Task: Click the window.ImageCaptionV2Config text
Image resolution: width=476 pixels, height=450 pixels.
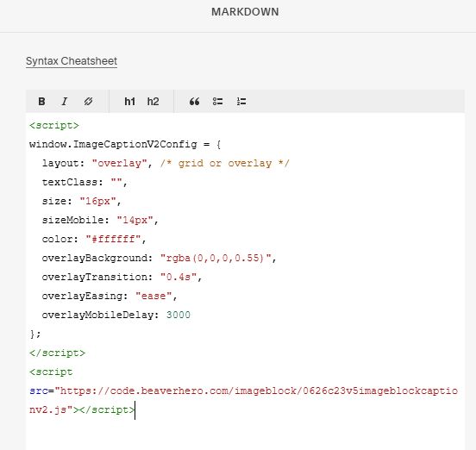Action: [x=113, y=144]
